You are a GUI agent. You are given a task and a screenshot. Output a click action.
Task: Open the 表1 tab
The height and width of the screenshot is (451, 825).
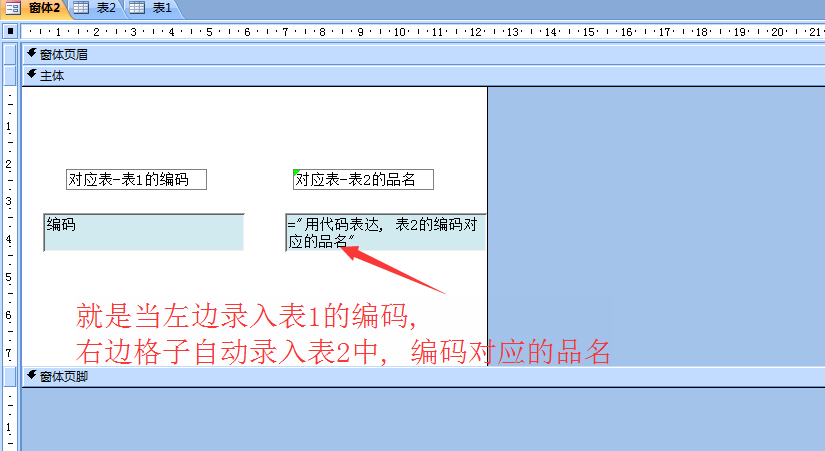[x=153, y=8]
